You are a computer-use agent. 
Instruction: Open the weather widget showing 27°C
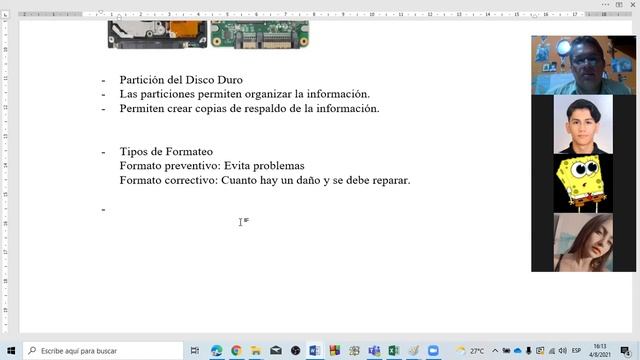click(x=470, y=351)
